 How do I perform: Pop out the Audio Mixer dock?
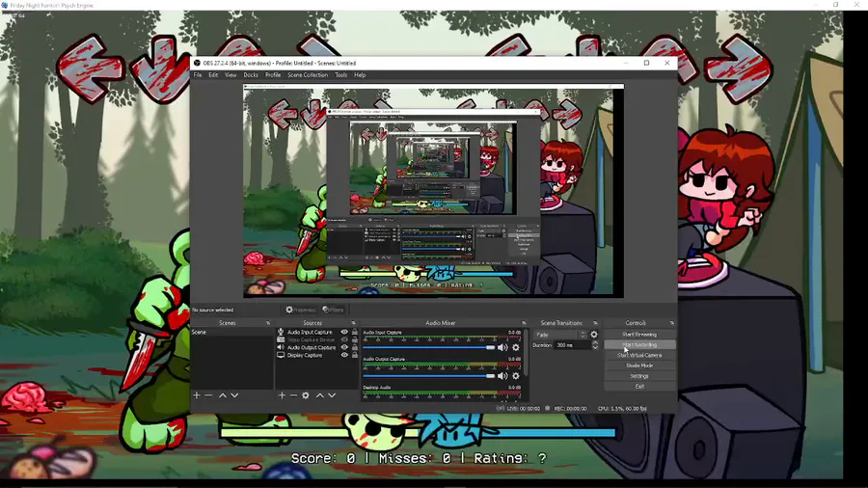coord(524,323)
